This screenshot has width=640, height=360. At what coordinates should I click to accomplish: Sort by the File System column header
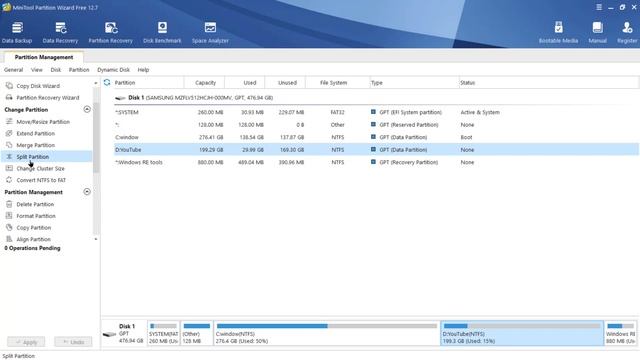pyautogui.click(x=333, y=83)
